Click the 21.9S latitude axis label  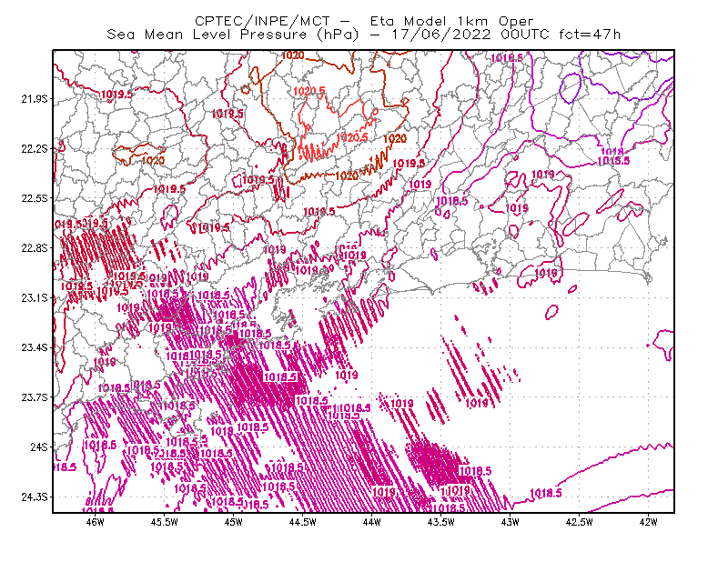(35, 99)
